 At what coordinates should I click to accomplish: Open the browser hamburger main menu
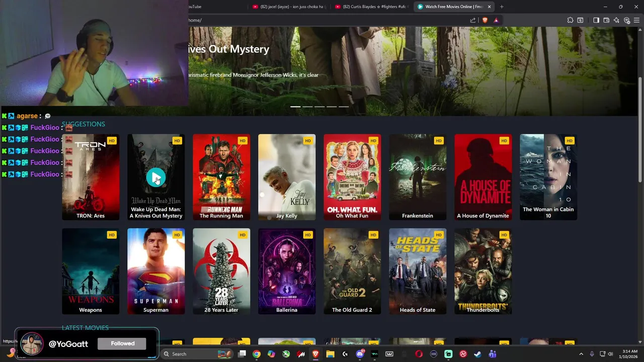click(x=637, y=20)
